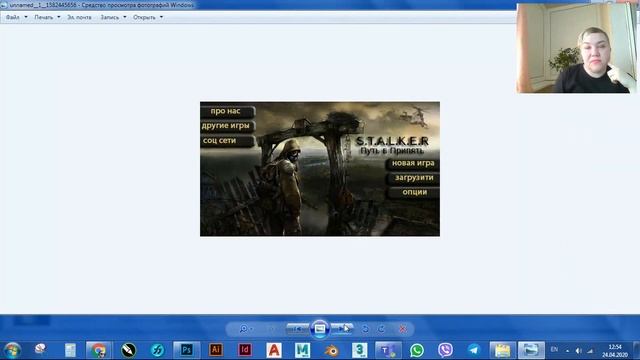Open the Печать menu
Image resolution: width=640 pixels, height=360 pixels.
pos(44,17)
